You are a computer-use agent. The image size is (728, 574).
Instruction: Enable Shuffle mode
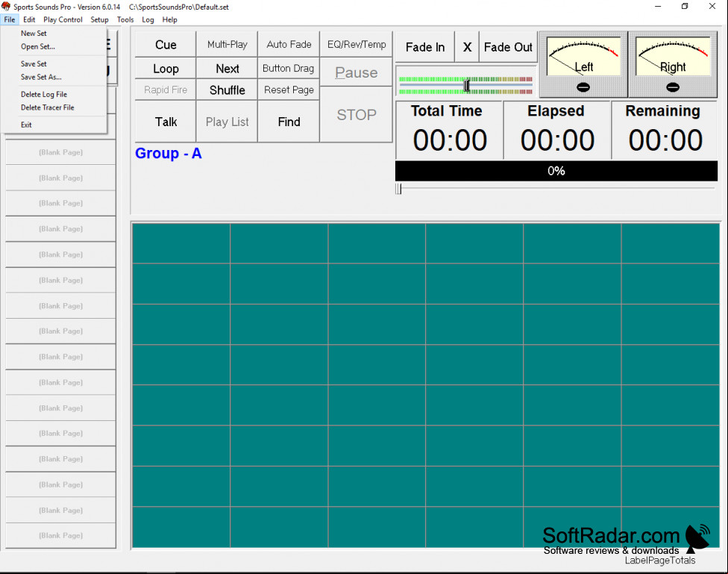coord(227,90)
